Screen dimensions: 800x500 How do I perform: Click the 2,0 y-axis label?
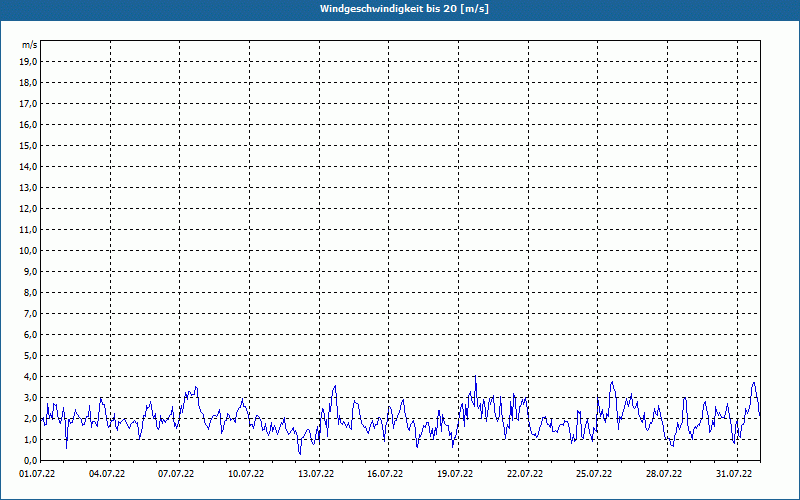pyautogui.click(x=29, y=419)
